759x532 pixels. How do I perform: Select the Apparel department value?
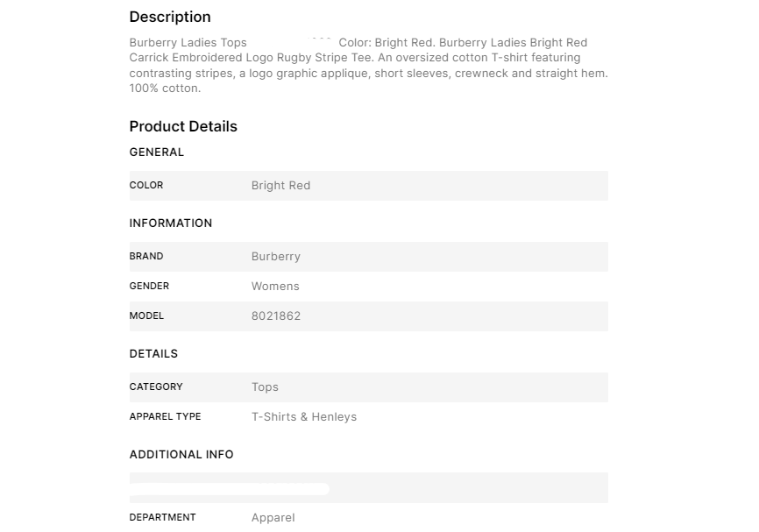[x=273, y=518]
